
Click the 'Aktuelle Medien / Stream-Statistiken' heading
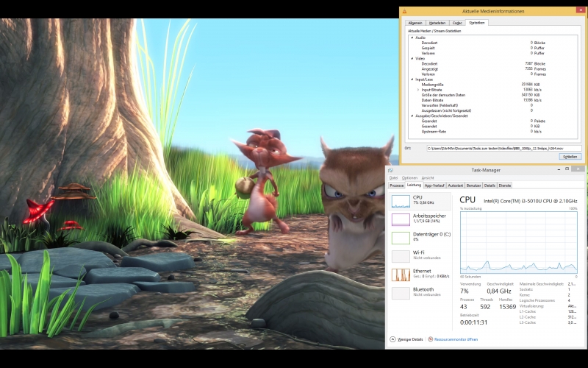pyautogui.click(x=434, y=31)
